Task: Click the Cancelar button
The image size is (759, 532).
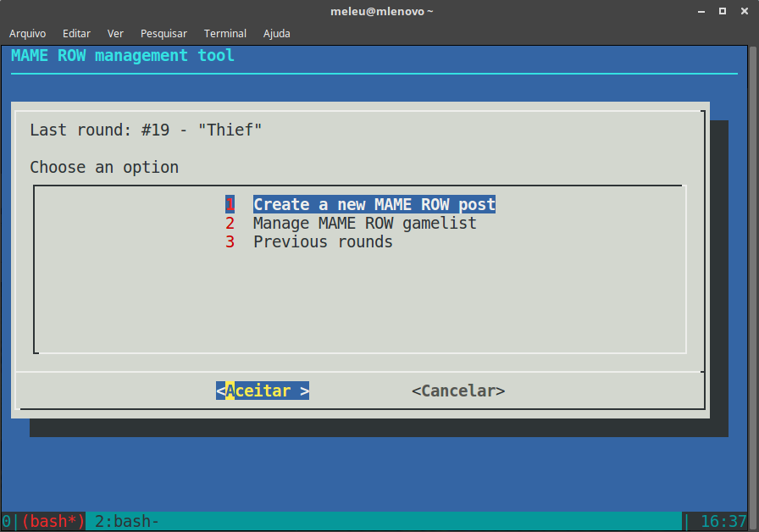Action: pyautogui.click(x=458, y=391)
